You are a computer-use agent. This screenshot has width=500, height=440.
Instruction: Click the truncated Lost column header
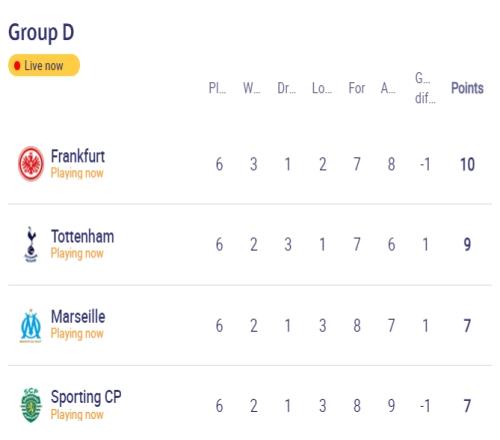[x=322, y=88]
